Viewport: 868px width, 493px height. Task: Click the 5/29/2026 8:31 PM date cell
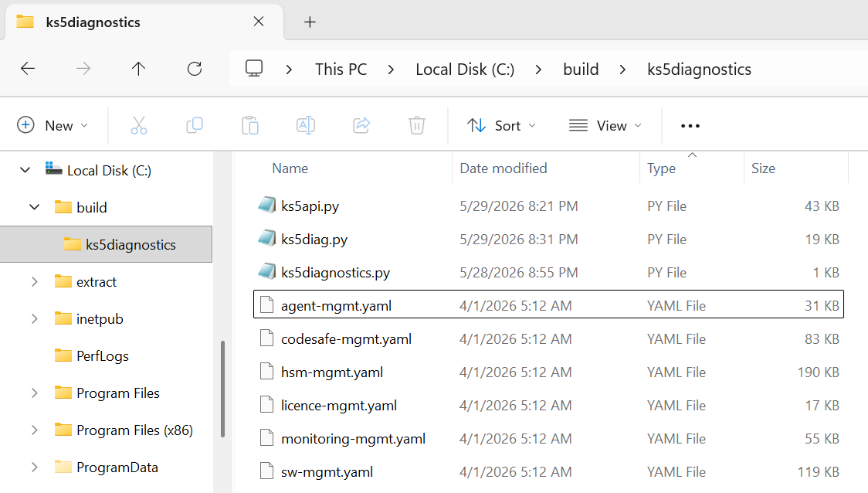coord(519,240)
